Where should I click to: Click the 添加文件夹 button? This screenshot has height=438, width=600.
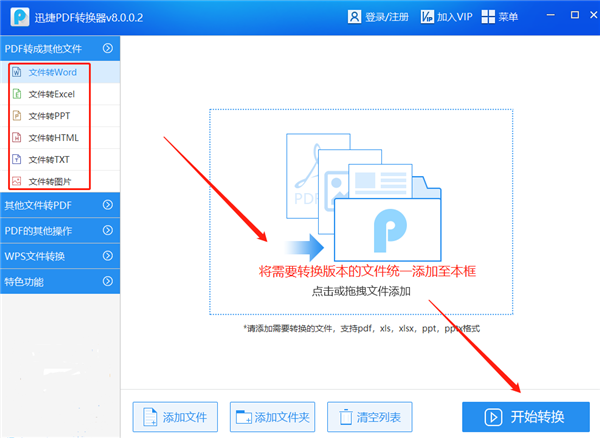click(x=272, y=417)
